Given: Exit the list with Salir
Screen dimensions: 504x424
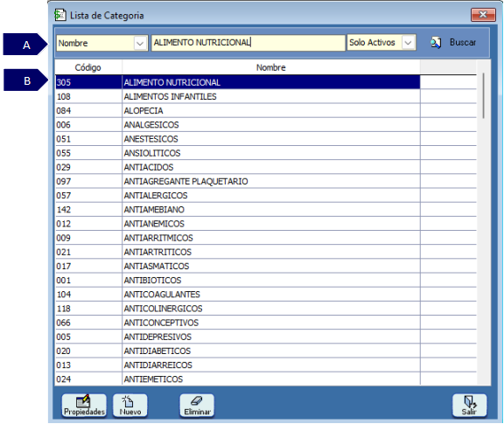Looking at the screenshot, I should 469,406.
